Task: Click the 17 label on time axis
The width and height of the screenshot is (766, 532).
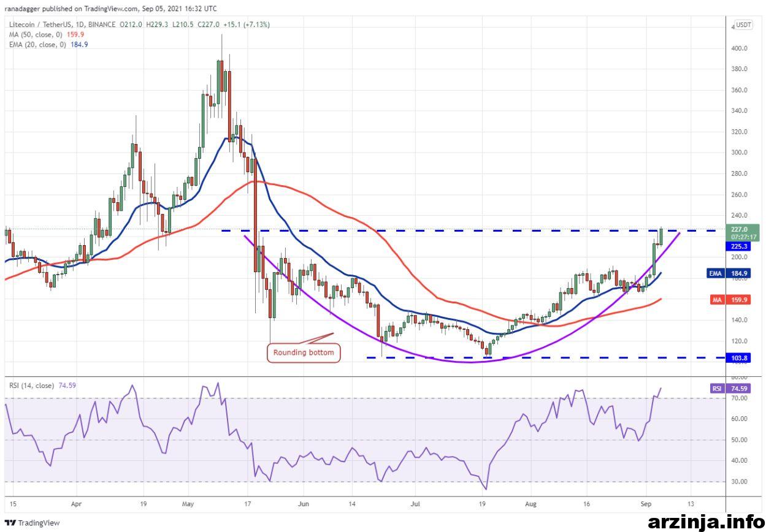Action: (x=248, y=504)
